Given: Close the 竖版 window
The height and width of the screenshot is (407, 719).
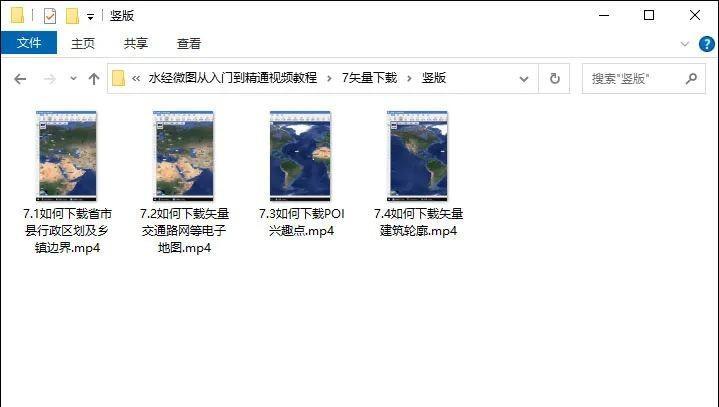Looking at the screenshot, I should tap(695, 16).
